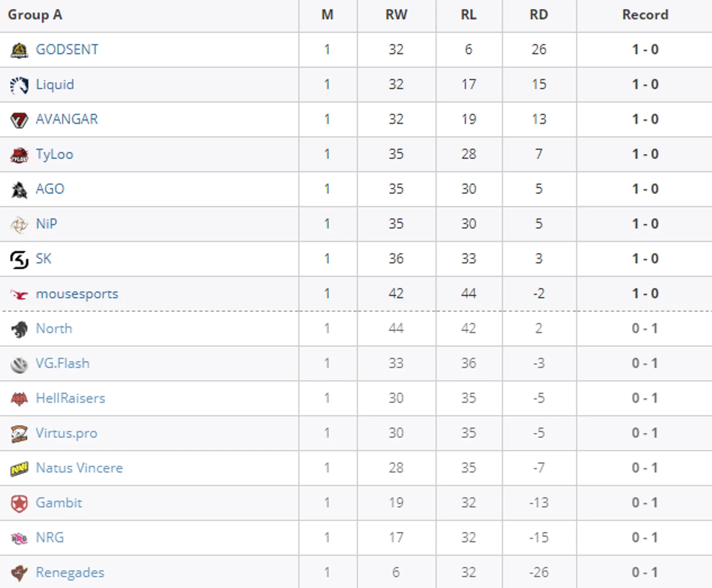
Task: Click the RW column header
Action: pyautogui.click(x=396, y=15)
